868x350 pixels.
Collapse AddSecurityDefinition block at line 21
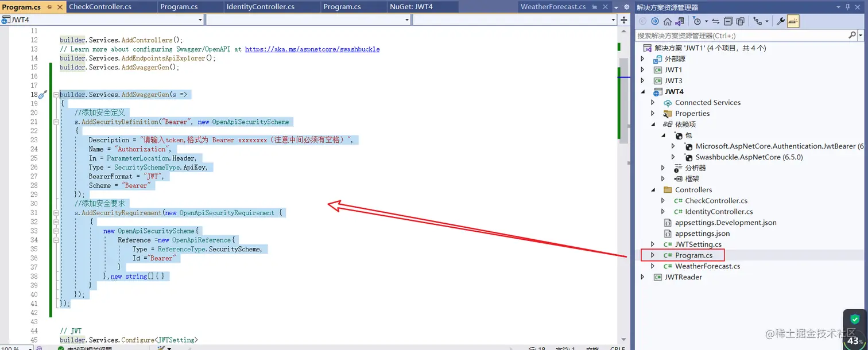coord(56,122)
